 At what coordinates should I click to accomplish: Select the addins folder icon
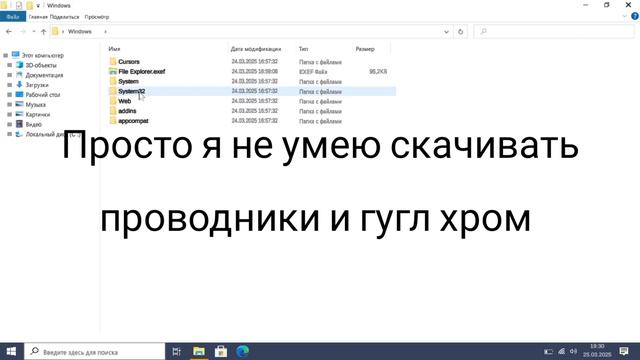point(113,111)
